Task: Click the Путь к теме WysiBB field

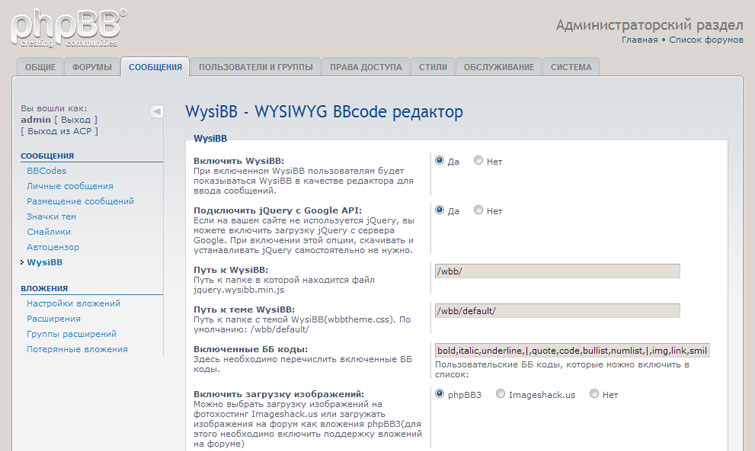Action: tap(557, 310)
